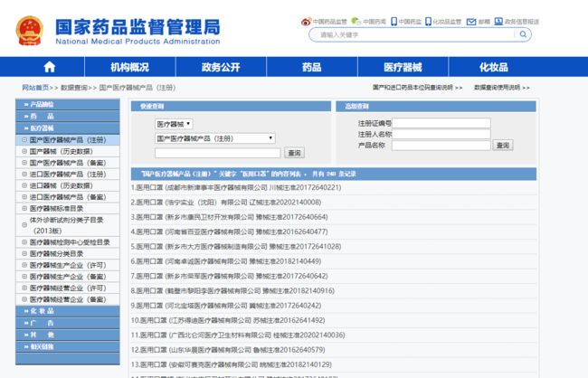
Task: Open result 10 苏械注准20162641492
Action: [228, 320]
